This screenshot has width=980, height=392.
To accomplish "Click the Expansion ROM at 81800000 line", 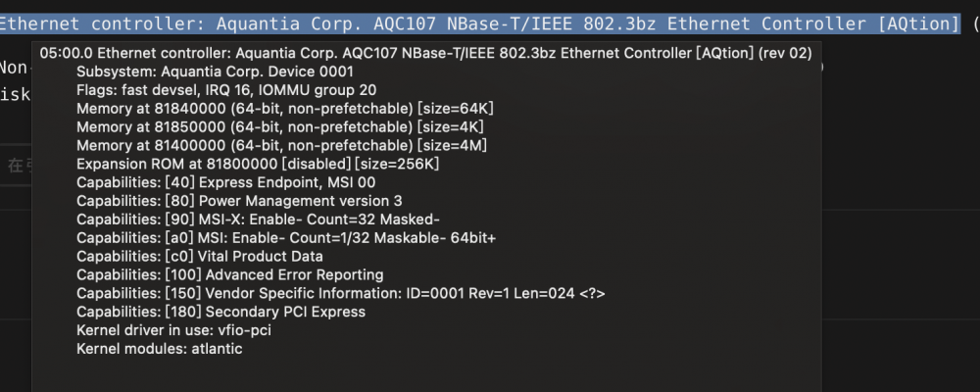I will coord(258,165).
